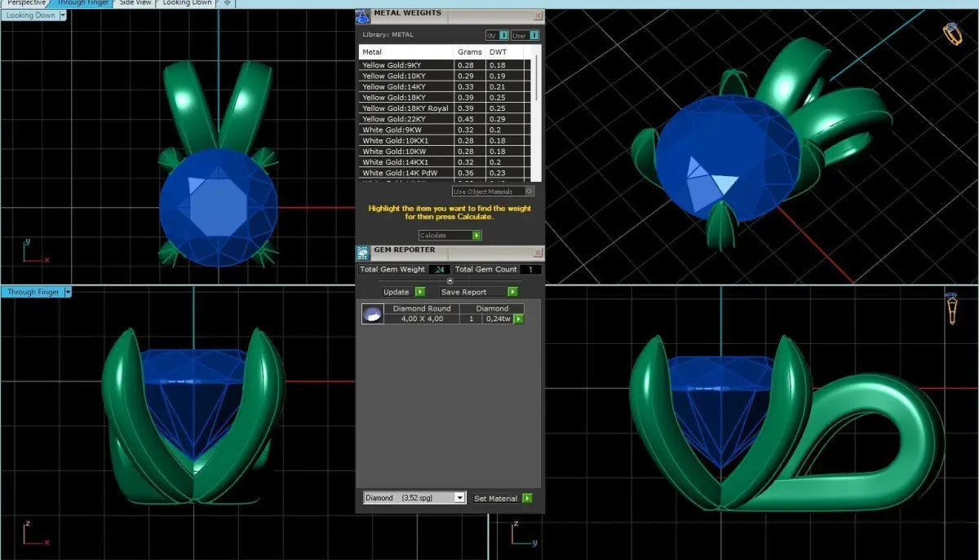Screen dimensions: 979x560
Task: Select the White Gold:10KW row
Action: point(445,151)
